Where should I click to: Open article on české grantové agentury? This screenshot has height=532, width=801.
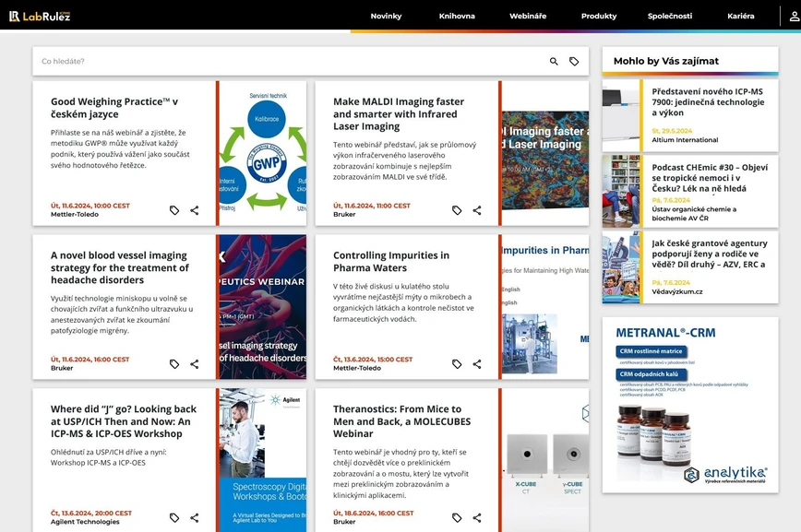point(710,254)
